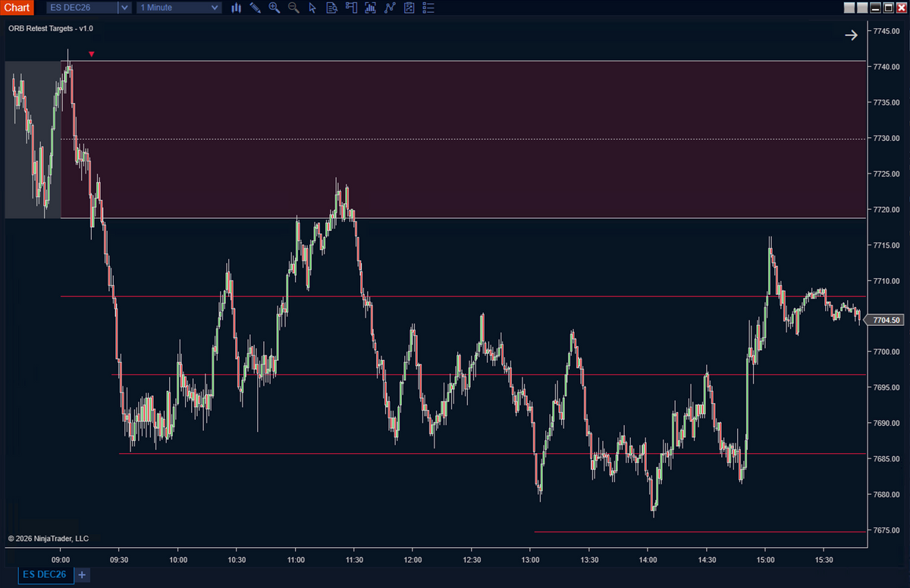
Task: Select the Zoom Out magnifier tool
Action: pos(293,8)
